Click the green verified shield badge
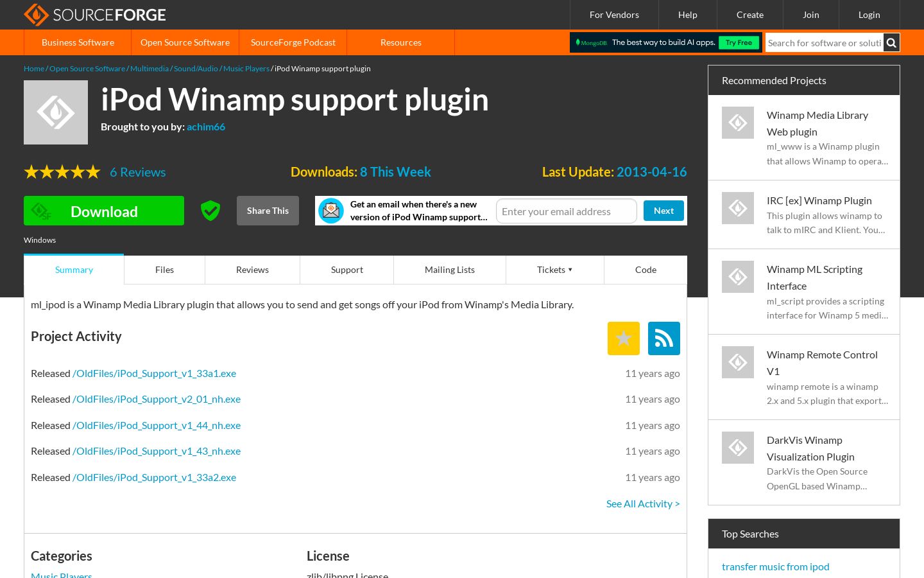The width and height of the screenshot is (924, 578). (x=210, y=211)
